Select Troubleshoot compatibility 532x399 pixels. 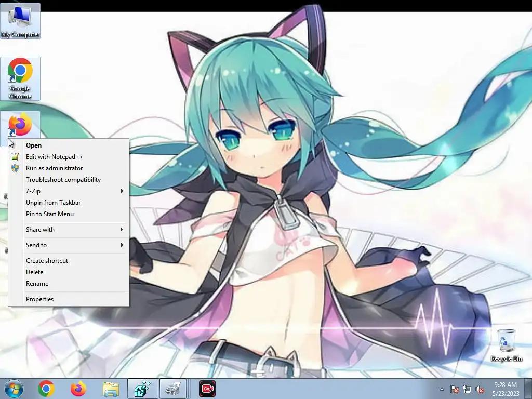[x=69, y=180]
